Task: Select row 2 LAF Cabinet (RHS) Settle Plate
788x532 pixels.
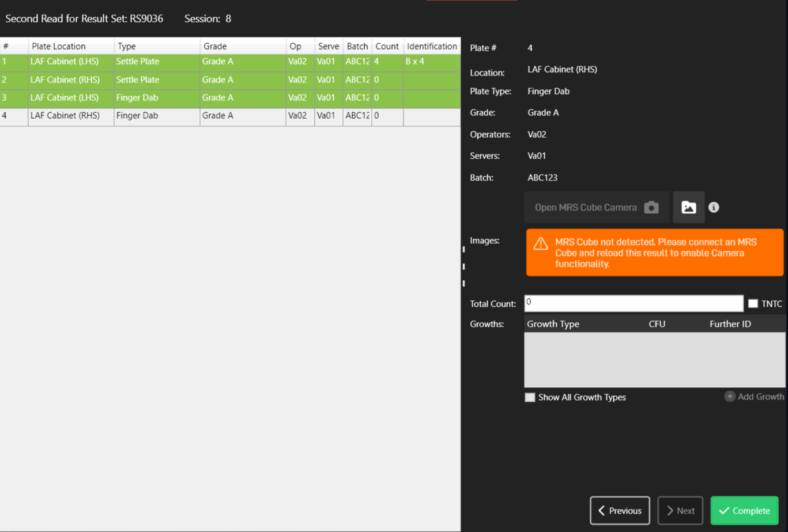Action: [65, 80]
